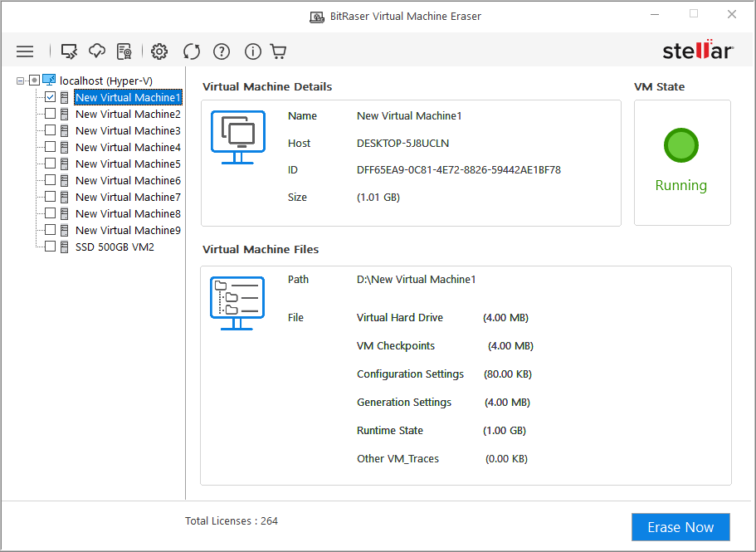Image resolution: width=756 pixels, height=552 pixels.
Task: Check the New Virtual Machine9 checkbox
Action: pyautogui.click(x=50, y=229)
